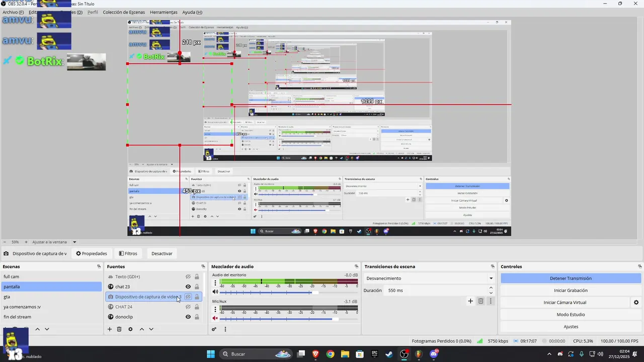Click the Detener Transmisión button

pos(571,278)
